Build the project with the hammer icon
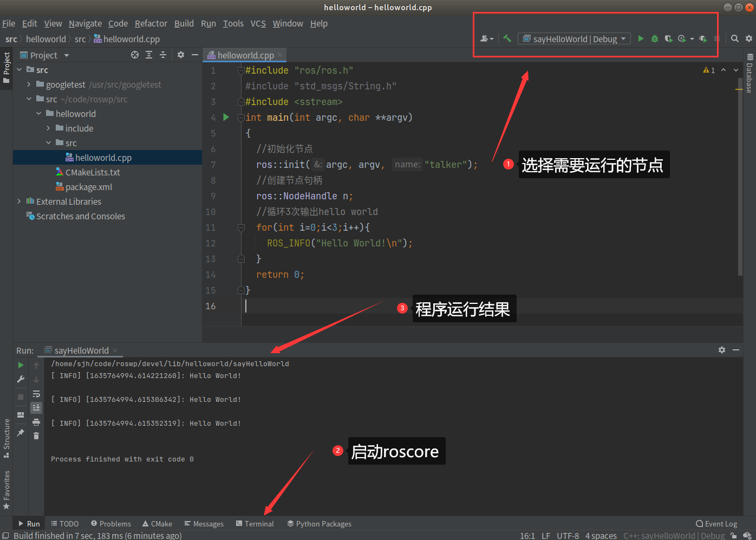This screenshot has width=756, height=540. (507, 38)
